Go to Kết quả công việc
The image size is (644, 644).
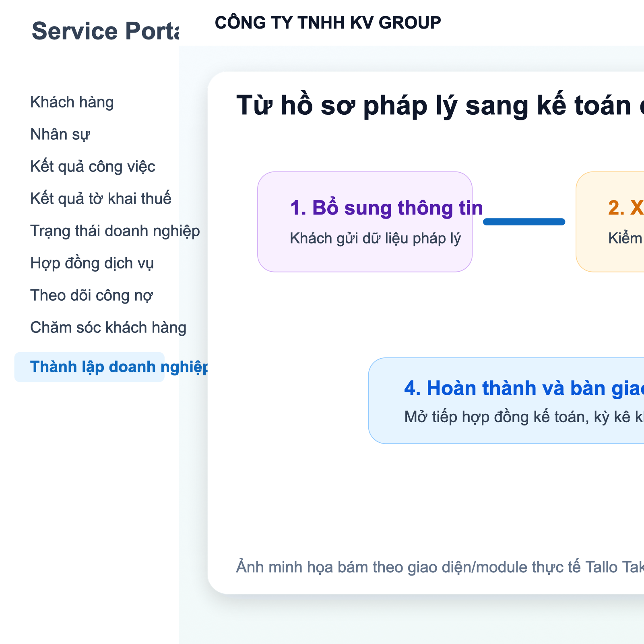(93, 167)
